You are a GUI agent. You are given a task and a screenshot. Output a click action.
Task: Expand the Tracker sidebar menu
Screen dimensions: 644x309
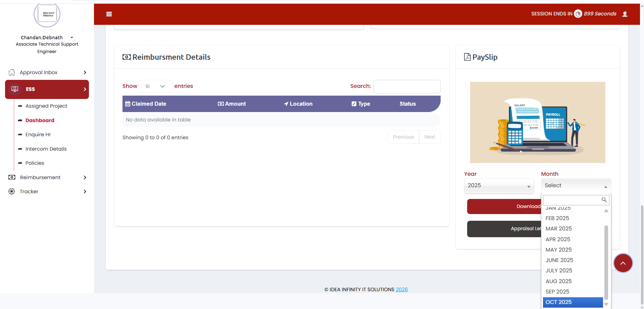47,192
